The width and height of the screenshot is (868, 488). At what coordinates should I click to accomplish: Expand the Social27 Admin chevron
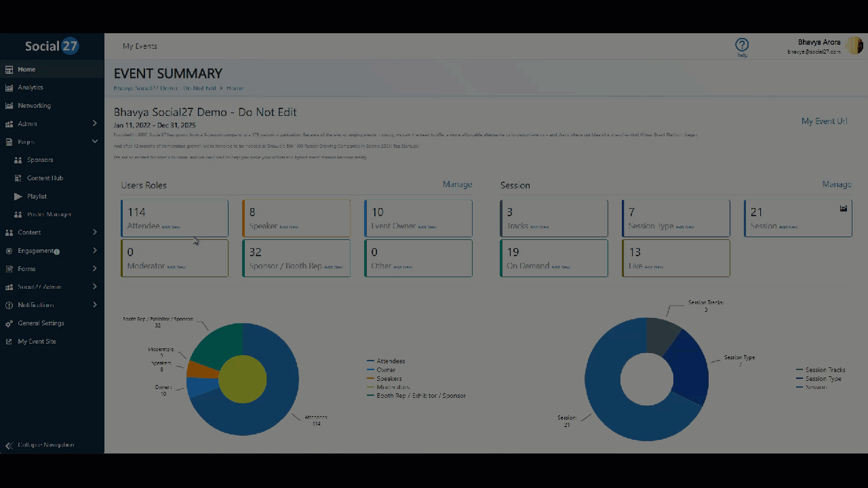click(95, 287)
